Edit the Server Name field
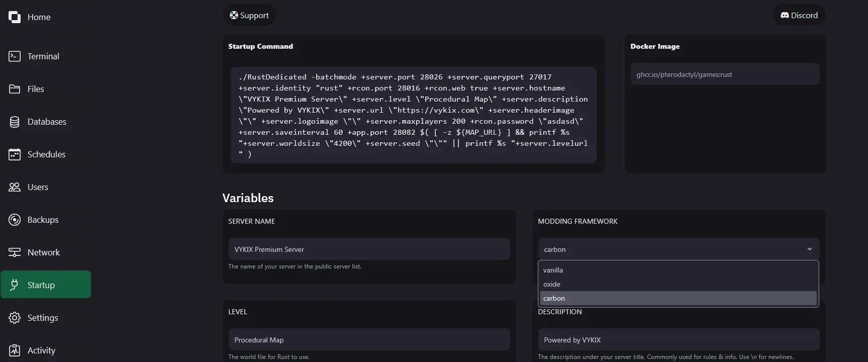Viewport: 868px width, 362px height. 369,249
